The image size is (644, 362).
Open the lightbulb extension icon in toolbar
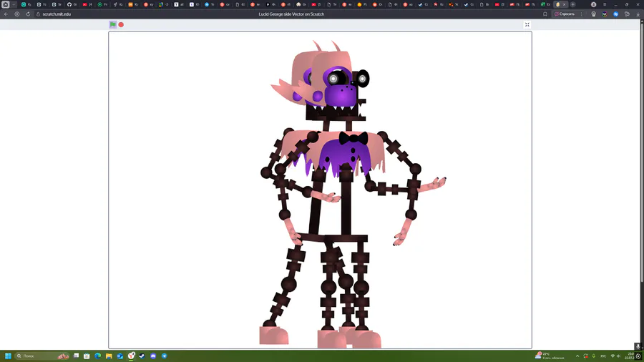[593, 14]
